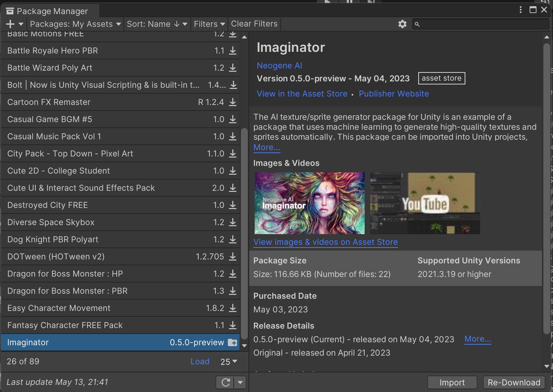Select Easy Character Movement package
This screenshot has height=392, width=553.
click(x=120, y=308)
